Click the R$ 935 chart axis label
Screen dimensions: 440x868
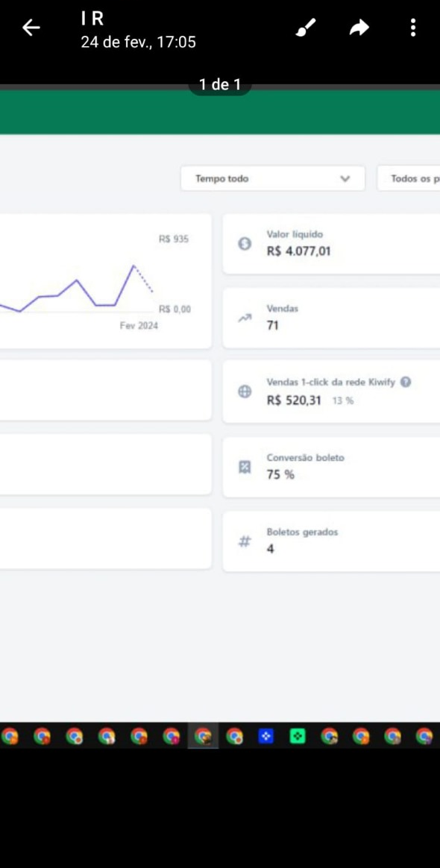point(174,239)
